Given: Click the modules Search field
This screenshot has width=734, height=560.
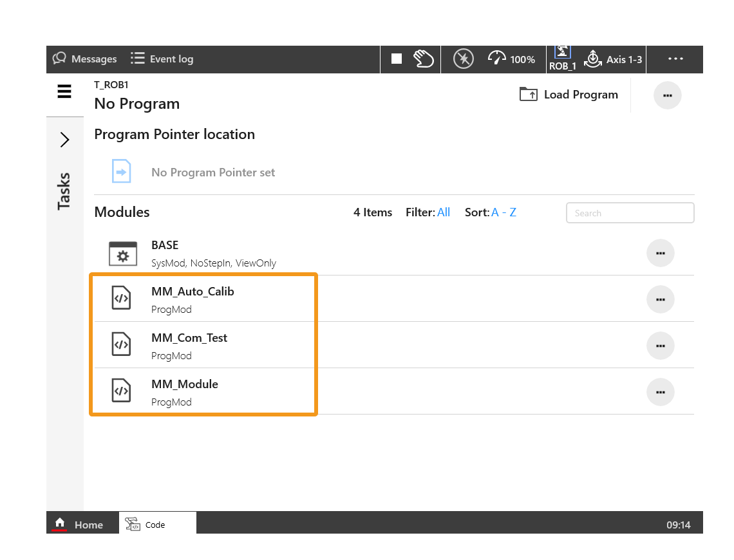Looking at the screenshot, I should (630, 213).
